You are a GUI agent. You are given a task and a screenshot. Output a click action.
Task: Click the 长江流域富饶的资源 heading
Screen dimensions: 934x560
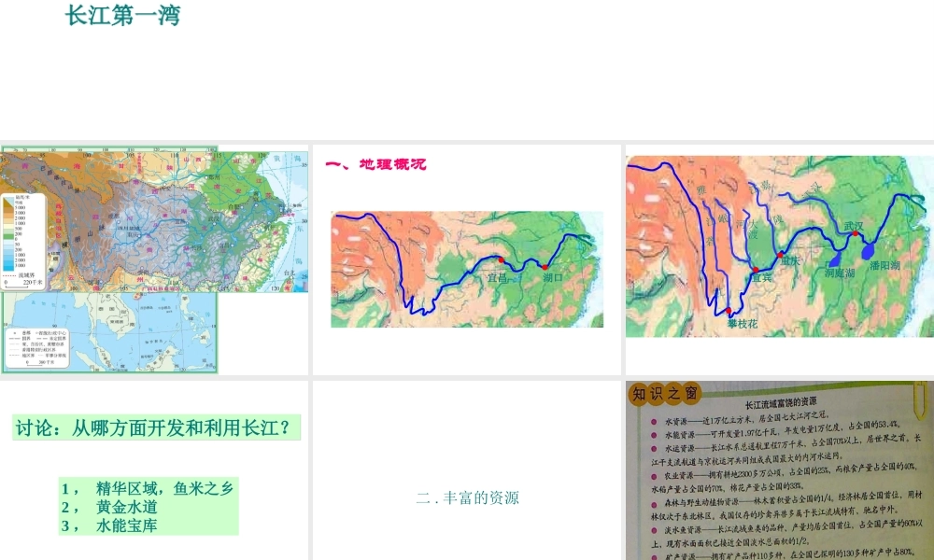coord(780,401)
